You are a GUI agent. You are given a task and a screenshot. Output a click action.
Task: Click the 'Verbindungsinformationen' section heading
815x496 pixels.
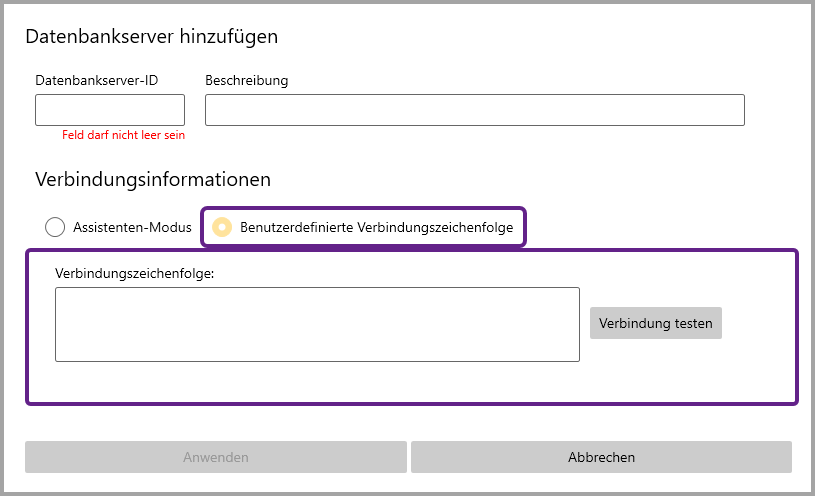click(153, 180)
